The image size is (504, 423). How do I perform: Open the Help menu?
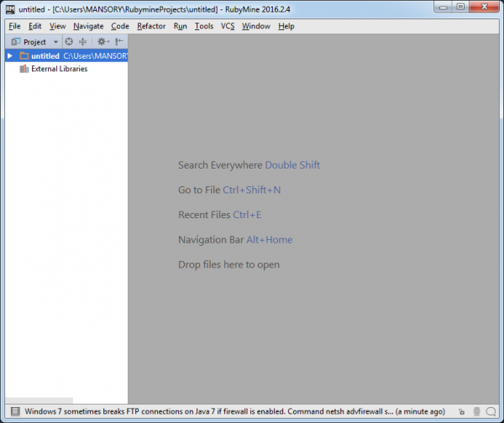(x=286, y=26)
